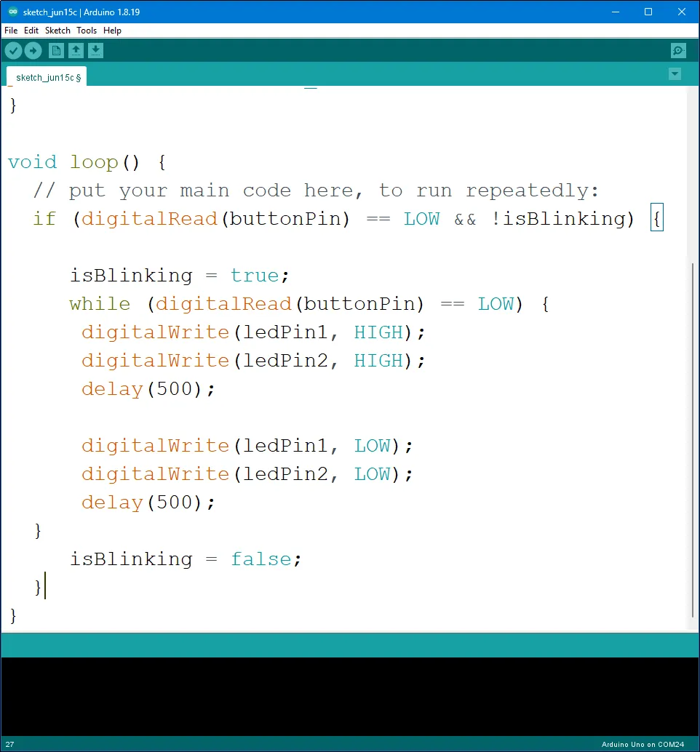
Task: Click line number 27 in status bar
Action: tap(9, 744)
